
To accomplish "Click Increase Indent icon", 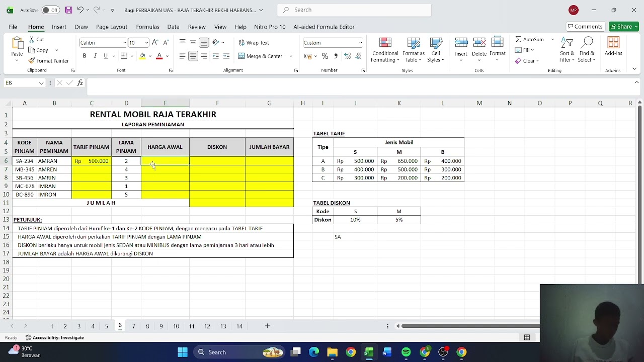I will click(x=226, y=56).
